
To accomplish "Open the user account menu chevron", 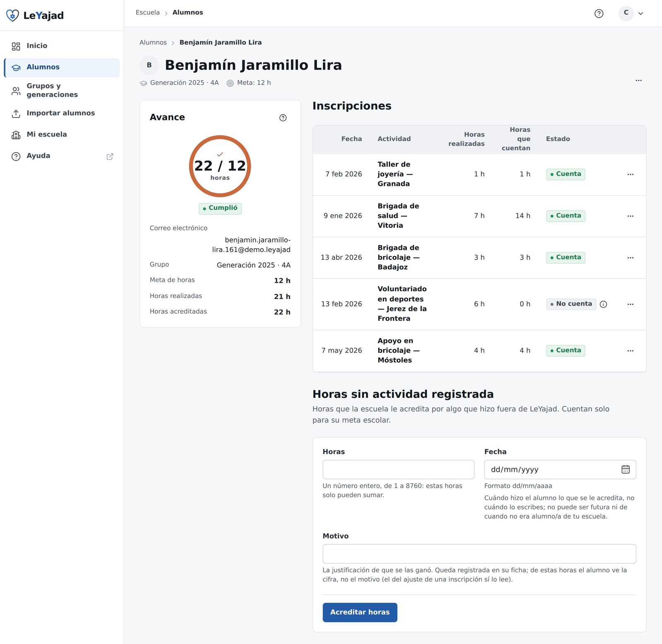I will point(640,14).
